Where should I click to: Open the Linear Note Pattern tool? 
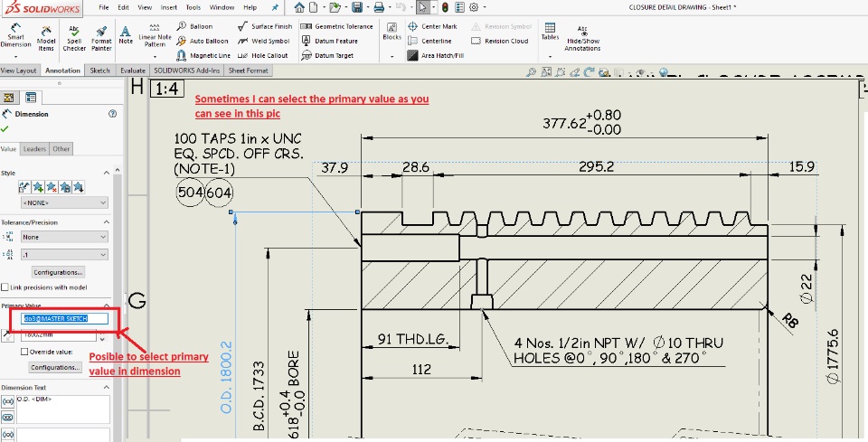click(x=155, y=34)
